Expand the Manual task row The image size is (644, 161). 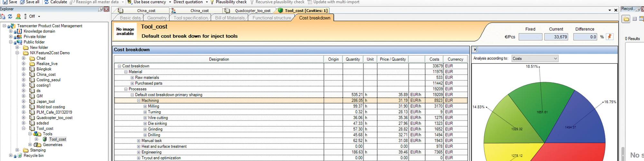[139, 141]
